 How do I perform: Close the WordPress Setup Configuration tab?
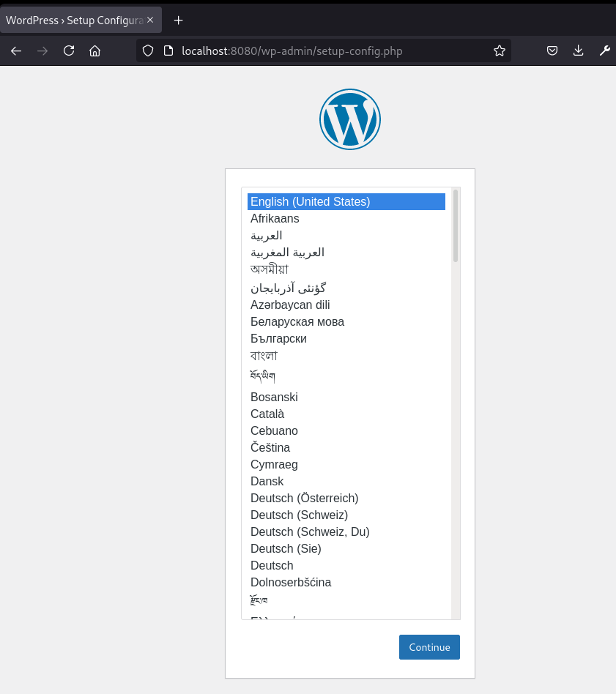pos(150,20)
